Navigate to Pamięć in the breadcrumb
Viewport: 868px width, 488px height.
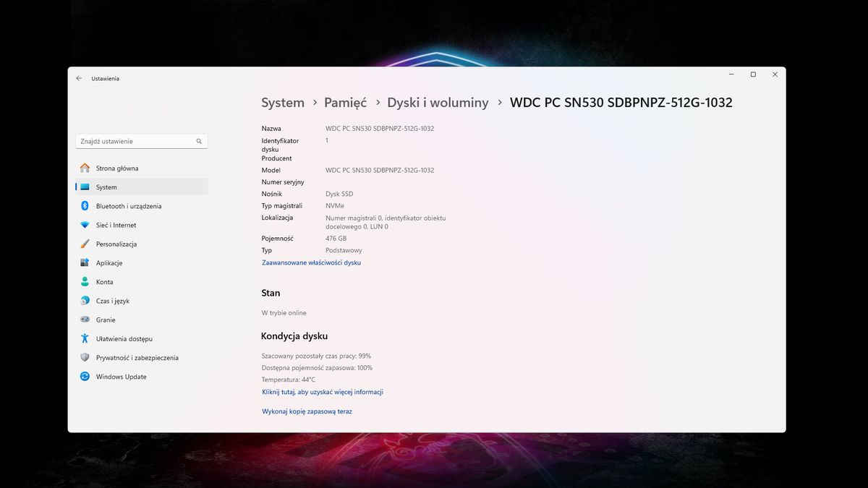[x=345, y=103]
